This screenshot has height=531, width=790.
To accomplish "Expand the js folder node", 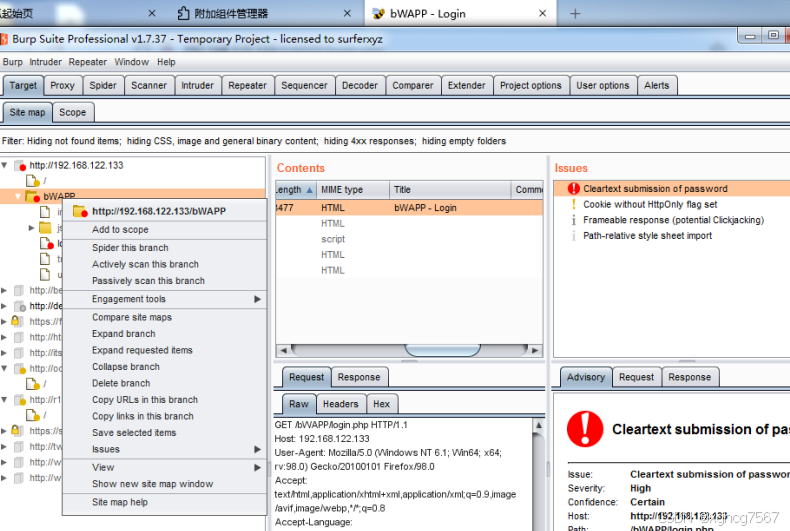I will (x=31, y=228).
